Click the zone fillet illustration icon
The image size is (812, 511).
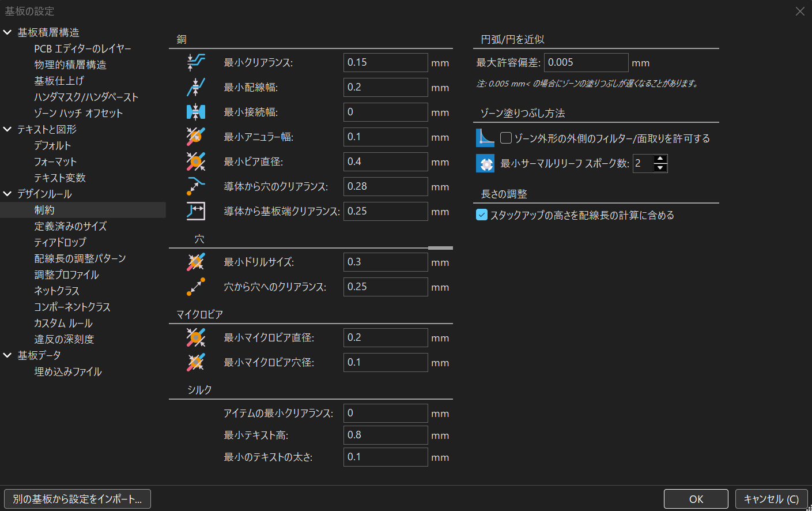click(x=485, y=138)
